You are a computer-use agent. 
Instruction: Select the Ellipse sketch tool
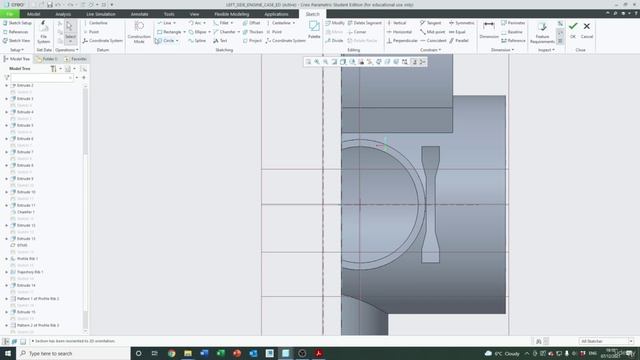tap(198, 32)
